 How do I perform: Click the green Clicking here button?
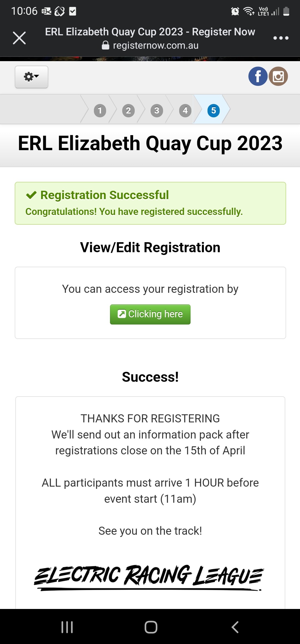(150, 314)
